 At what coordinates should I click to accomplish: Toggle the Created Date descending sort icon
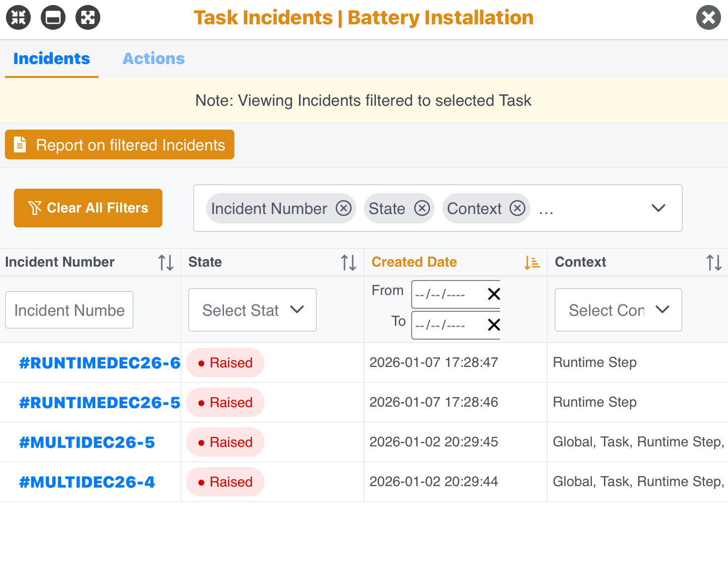tap(531, 262)
